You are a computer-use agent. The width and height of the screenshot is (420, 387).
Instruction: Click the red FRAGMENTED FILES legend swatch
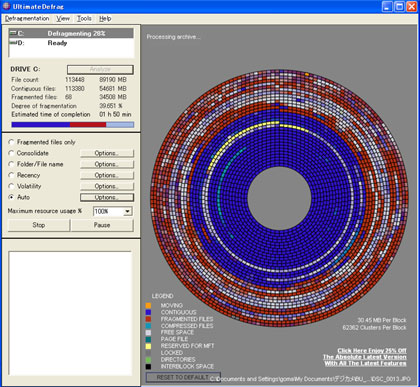pos(148,319)
